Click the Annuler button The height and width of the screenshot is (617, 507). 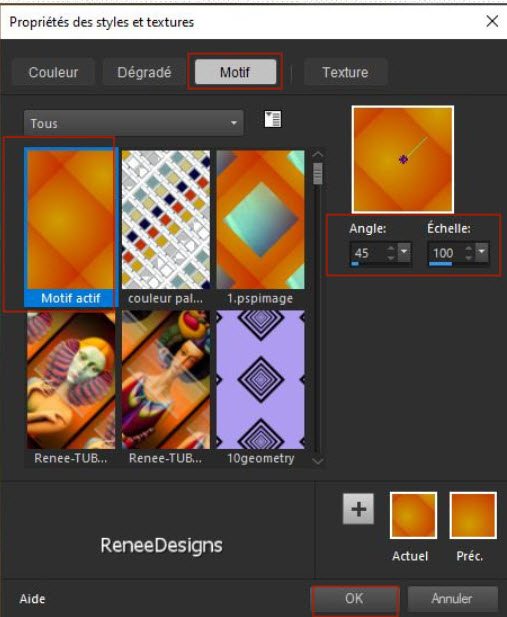(452, 599)
